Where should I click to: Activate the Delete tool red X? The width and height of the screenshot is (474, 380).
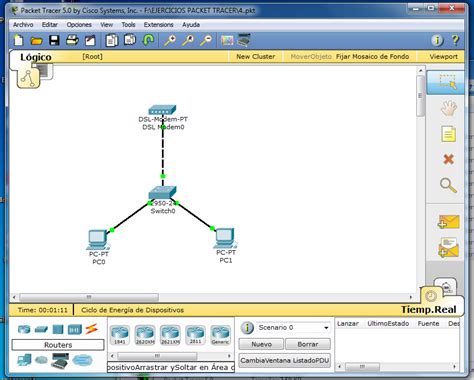click(x=449, y=159)
